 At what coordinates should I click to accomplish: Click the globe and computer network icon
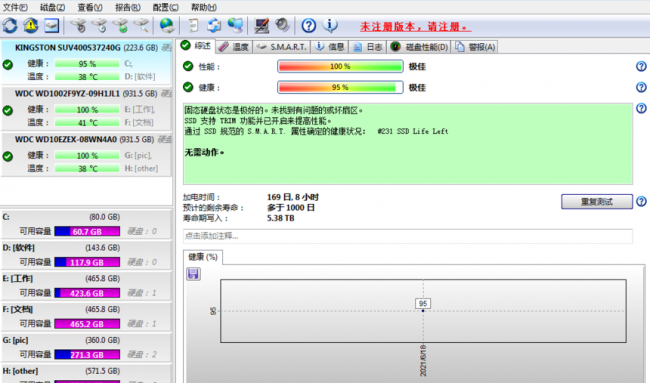[x=235, y=26]
